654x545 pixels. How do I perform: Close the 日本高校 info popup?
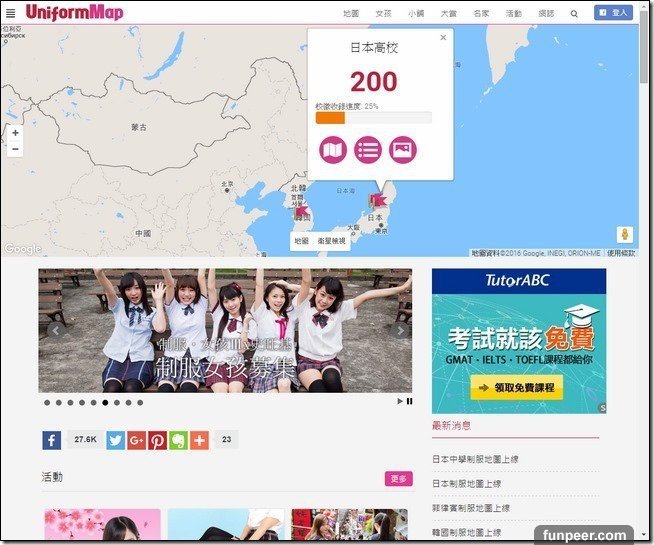tap(443, 38)
